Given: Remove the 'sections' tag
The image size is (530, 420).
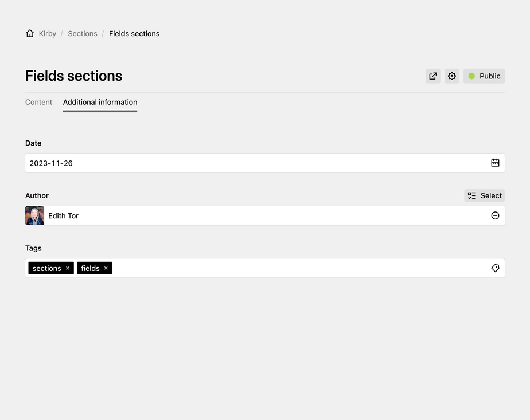Looking at the screenshot, I should click(68, 268).
